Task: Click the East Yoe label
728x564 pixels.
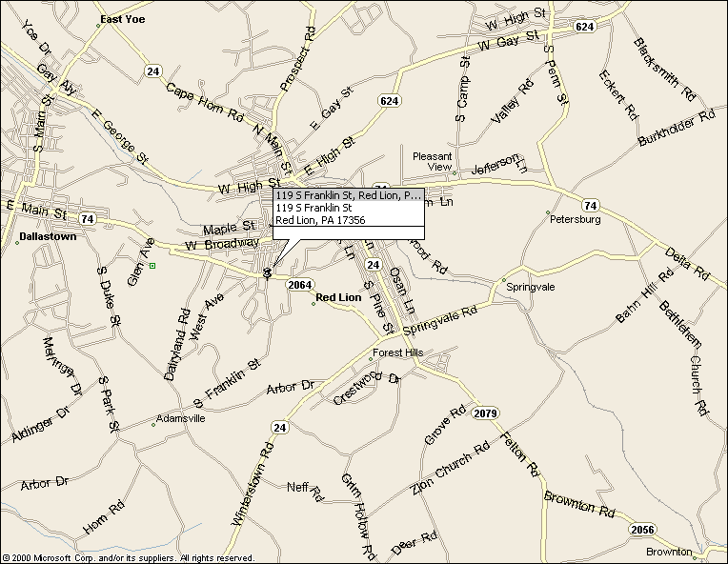Action: click(123, 19)
